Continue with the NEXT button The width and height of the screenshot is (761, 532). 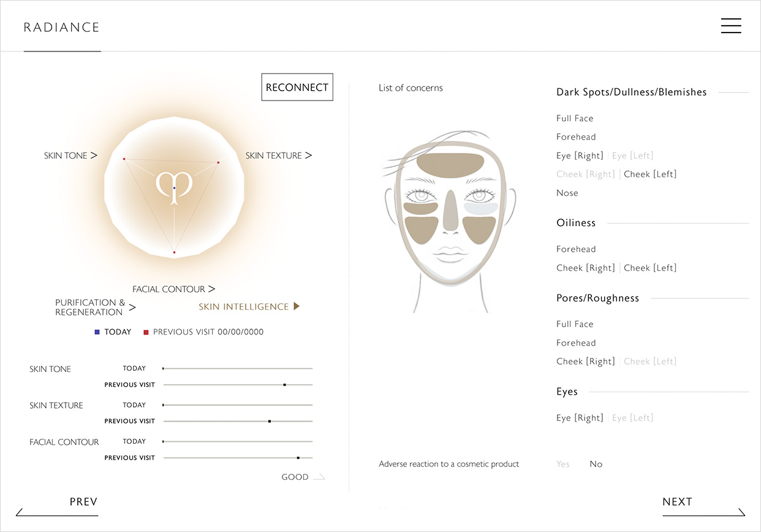[x=704, y=506]
